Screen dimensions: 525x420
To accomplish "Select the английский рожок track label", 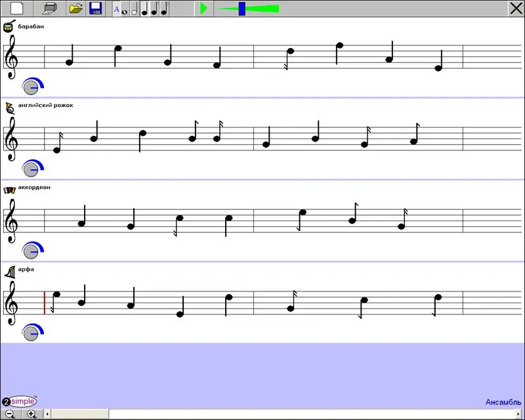I will click(45, 105).
